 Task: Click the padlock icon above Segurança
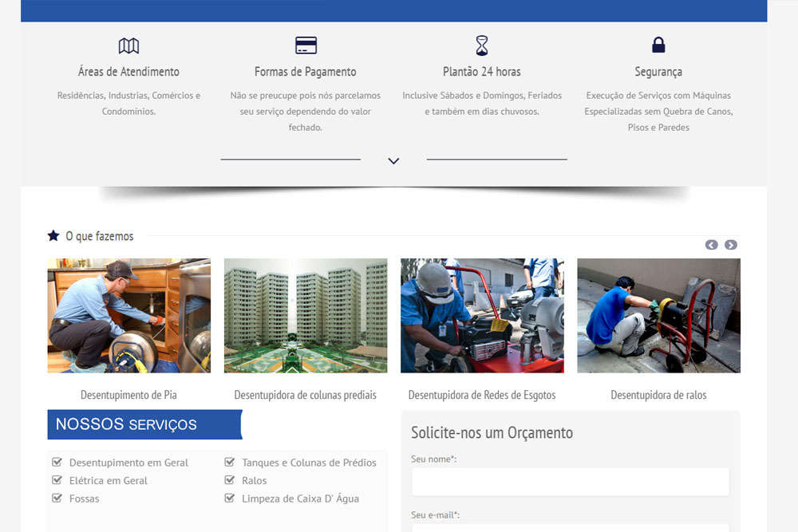(x=658, y=45)
